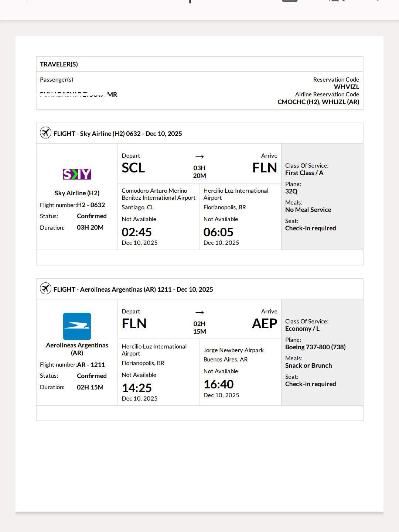Click the Snack or Brunch meal info

(308, 365)
